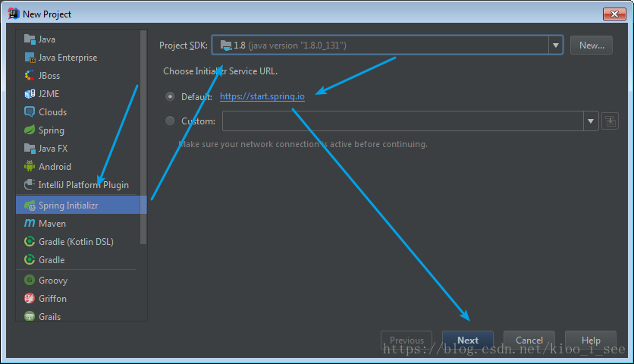Click the Spring Initializr icon
Viewport: 634px width, 364px height.
(30, 206)
